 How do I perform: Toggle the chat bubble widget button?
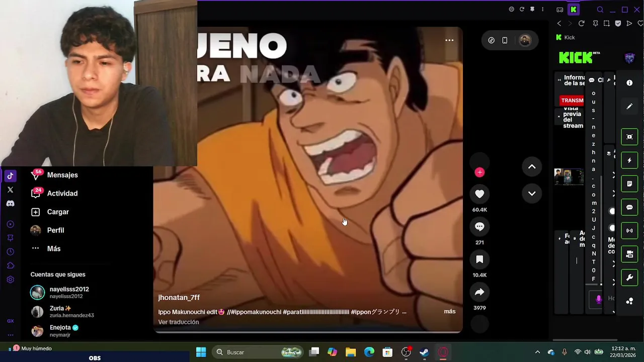[x=629, y=207]
